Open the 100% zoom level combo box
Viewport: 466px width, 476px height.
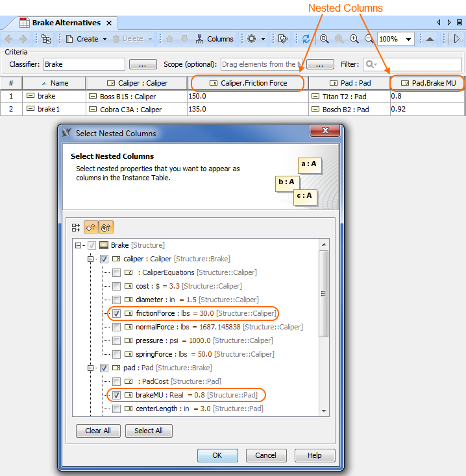[395, 39]
